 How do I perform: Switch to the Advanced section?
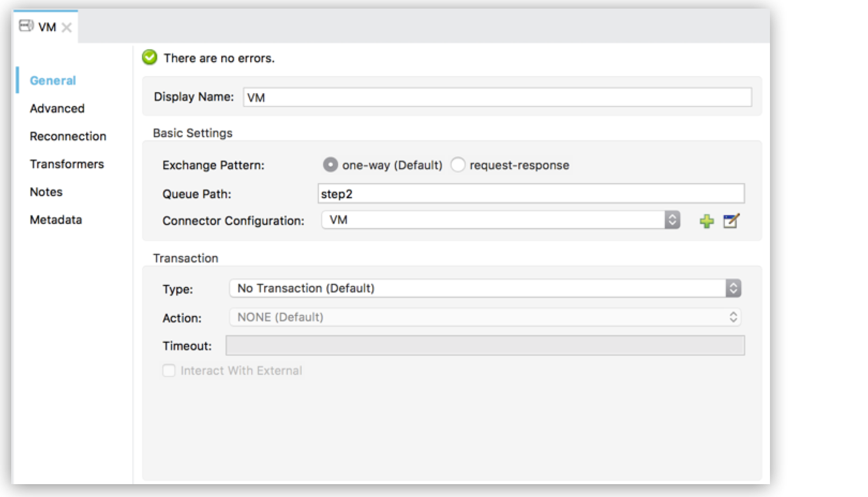57,108
